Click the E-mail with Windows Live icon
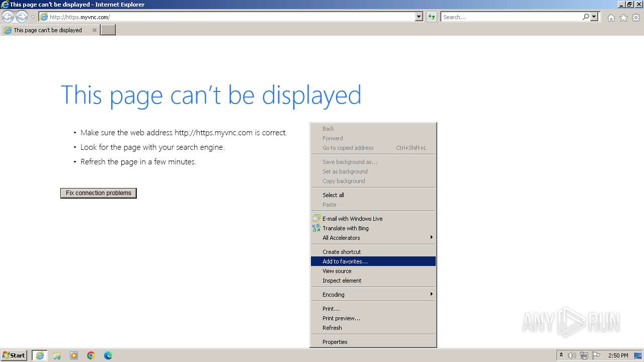This screenshot has width=644, height=362. (x=316, y=219)
